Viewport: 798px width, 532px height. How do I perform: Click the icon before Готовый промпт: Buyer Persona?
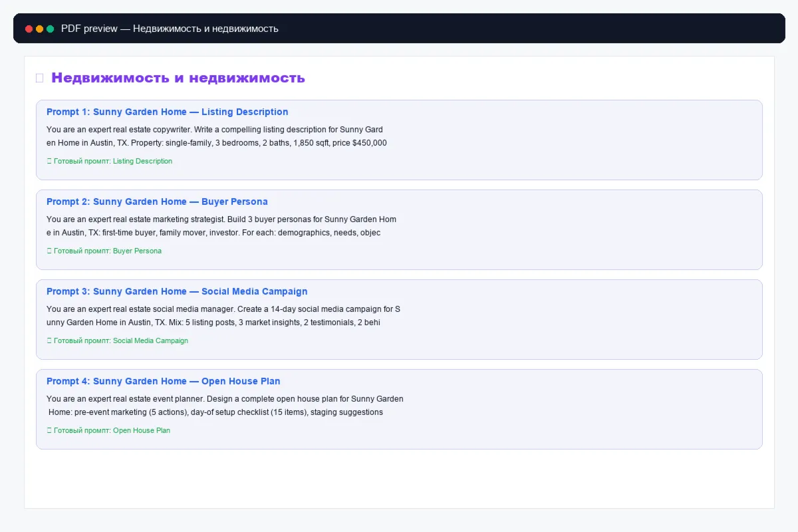[49, 251]
